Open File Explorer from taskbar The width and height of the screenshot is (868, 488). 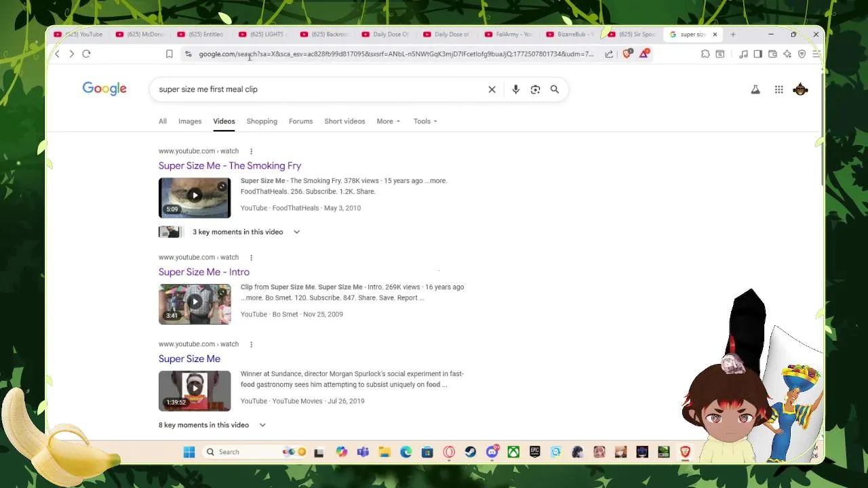[x=384, y=452]
